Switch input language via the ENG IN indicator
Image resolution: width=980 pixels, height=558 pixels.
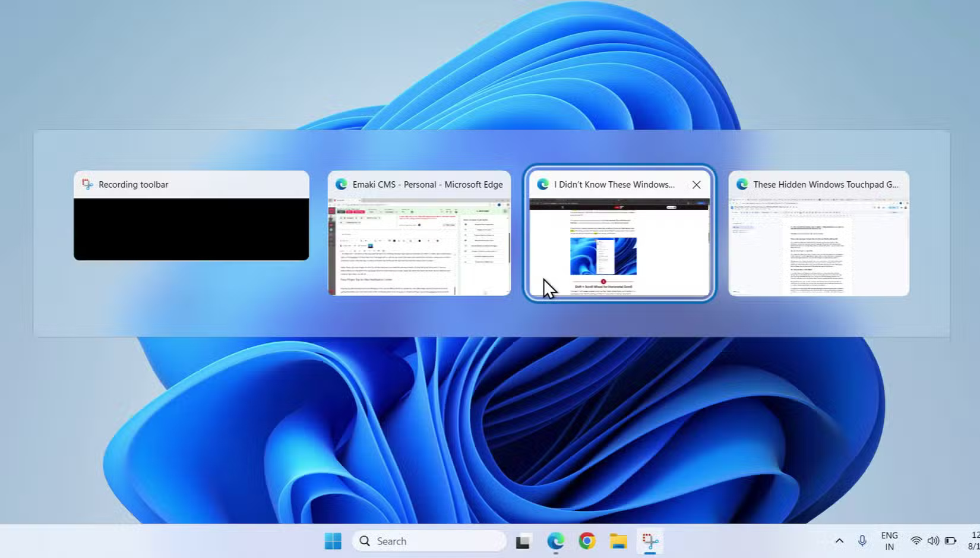point(889,540)
